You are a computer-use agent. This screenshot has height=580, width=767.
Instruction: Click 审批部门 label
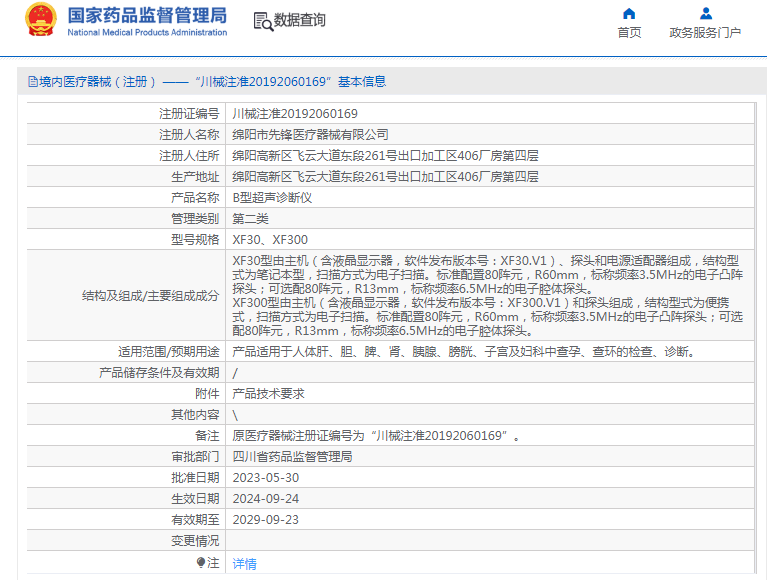pos(195,457)
